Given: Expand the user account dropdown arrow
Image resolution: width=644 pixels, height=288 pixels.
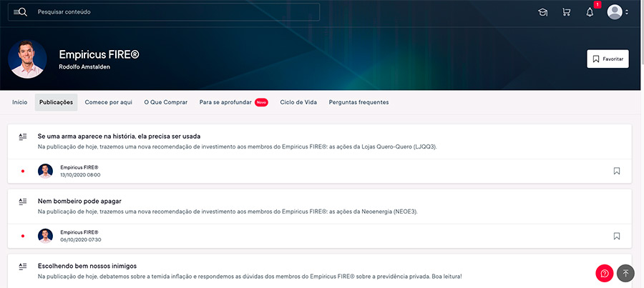Looking at the screenshot, I should pyautogui.click(x=627, y=12).
